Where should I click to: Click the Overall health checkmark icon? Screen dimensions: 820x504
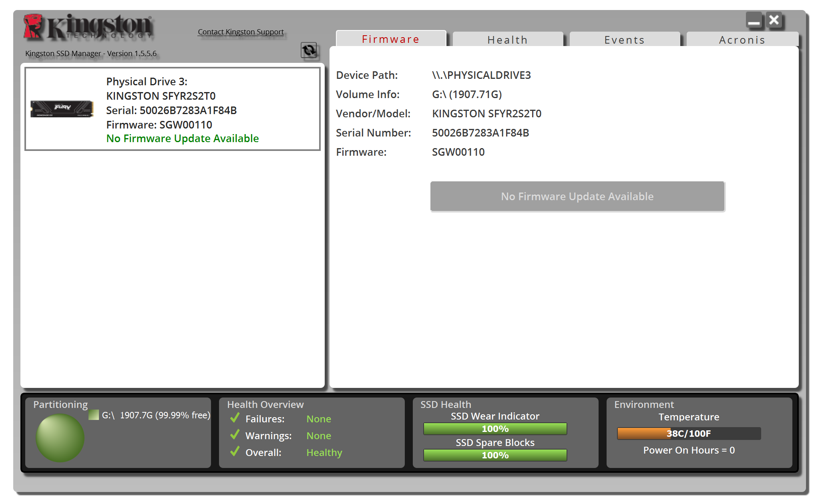235,452
